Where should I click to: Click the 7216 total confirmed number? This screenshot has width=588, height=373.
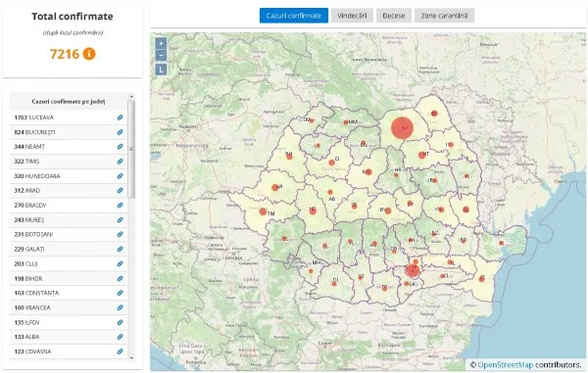[x=65, y=54]
